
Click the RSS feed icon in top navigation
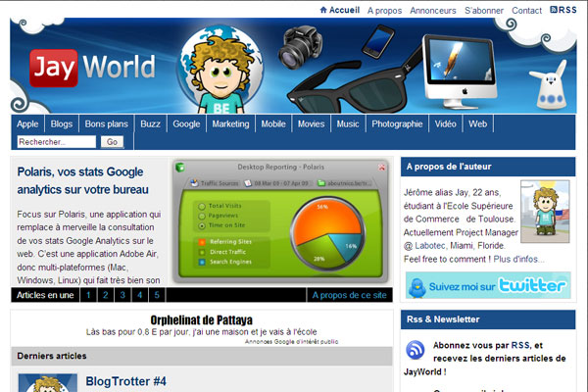coord(553,10)
